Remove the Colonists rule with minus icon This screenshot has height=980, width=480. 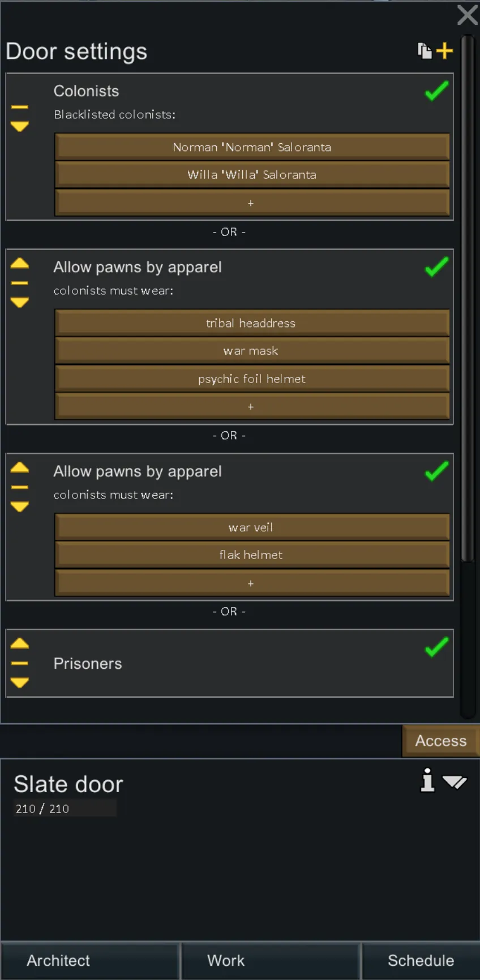tap(20, 107)
